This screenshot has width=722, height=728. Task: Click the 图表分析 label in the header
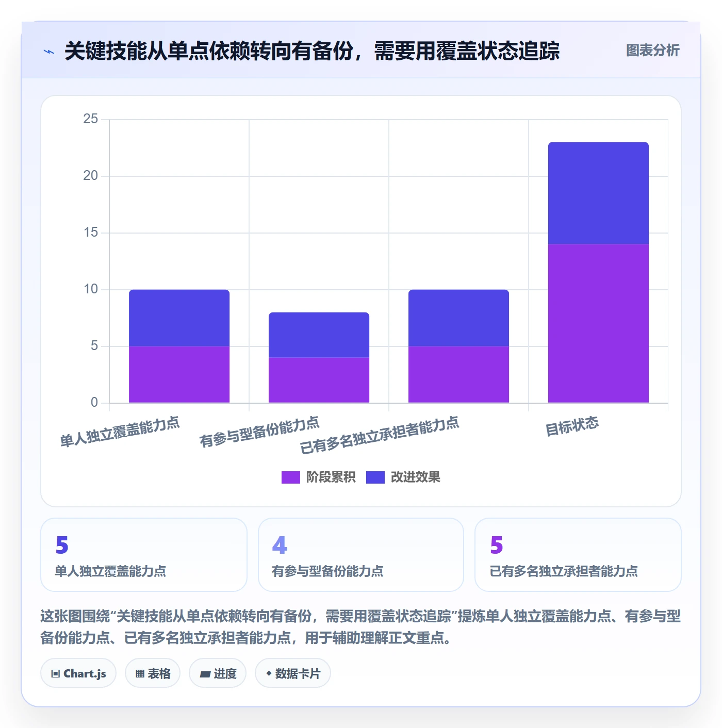(x=652, y=51)
